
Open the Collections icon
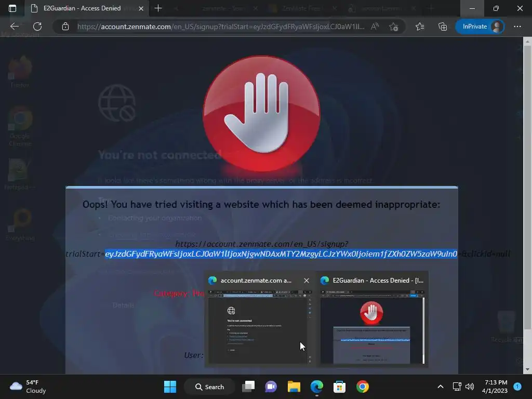pyautogui.click(x=443, y=26)
